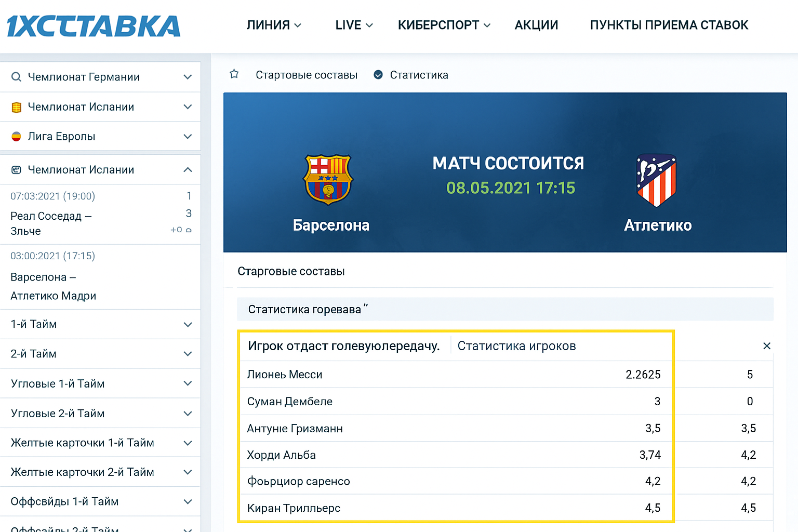
Task: Click the yellow league icon beside Чемпионат Испании
Action: (17, 107)
